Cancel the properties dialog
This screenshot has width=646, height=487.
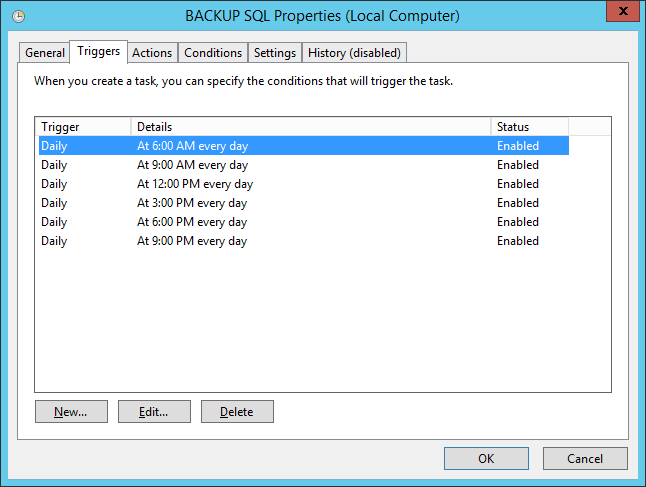[x=585, y=459]
